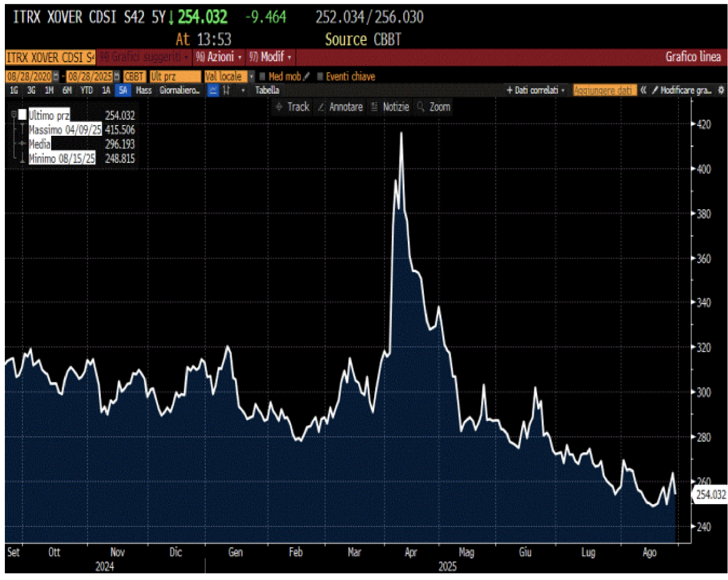
Task: Select the 1M time range tab
Action: pyautogui.click(x=49, y=91)
